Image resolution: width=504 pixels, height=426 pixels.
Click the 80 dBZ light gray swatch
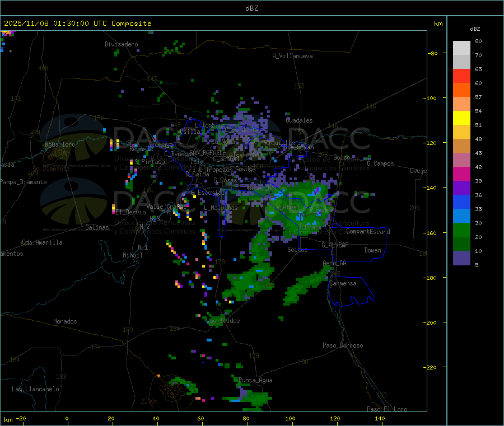461,48
